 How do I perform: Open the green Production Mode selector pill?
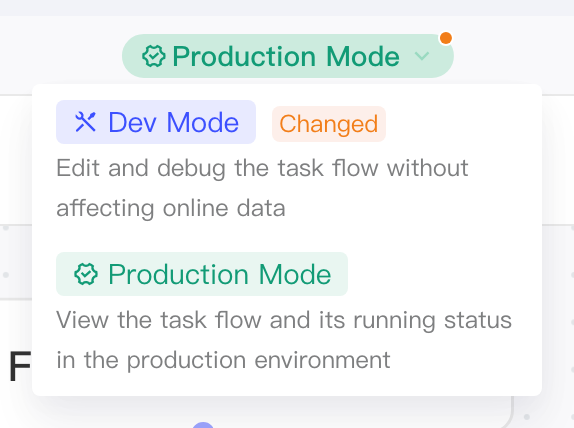[x=288, y=56]
